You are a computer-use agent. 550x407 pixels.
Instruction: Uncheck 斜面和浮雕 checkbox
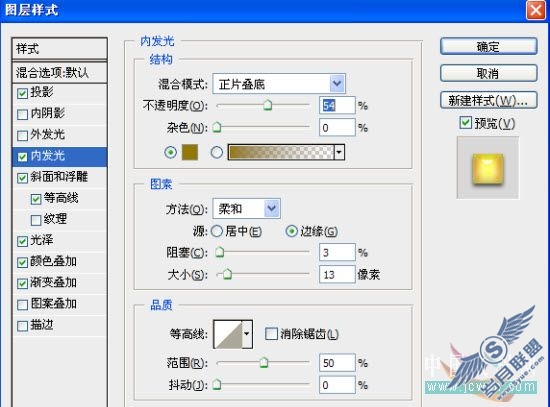click(x=22, y=178)
